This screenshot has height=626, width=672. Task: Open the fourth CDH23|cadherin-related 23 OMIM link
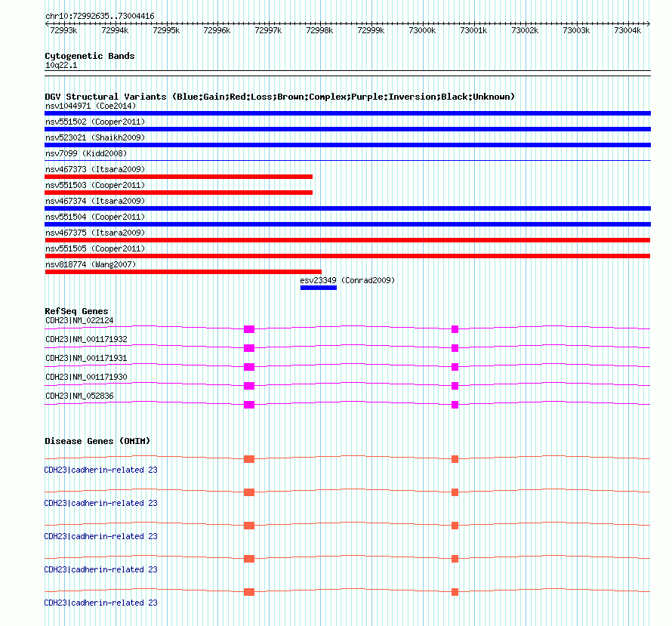pyautogui.click(x=100, y=569)
